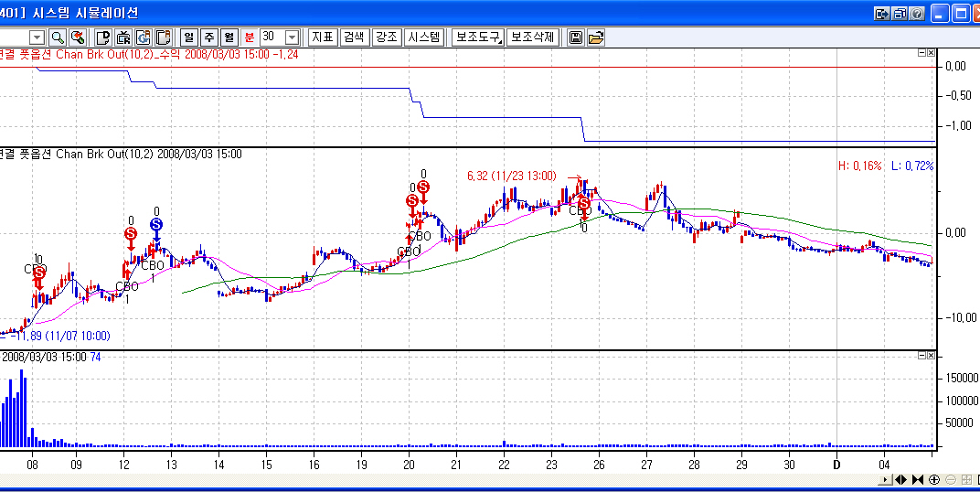Click the open folder icon

(595, 37)
